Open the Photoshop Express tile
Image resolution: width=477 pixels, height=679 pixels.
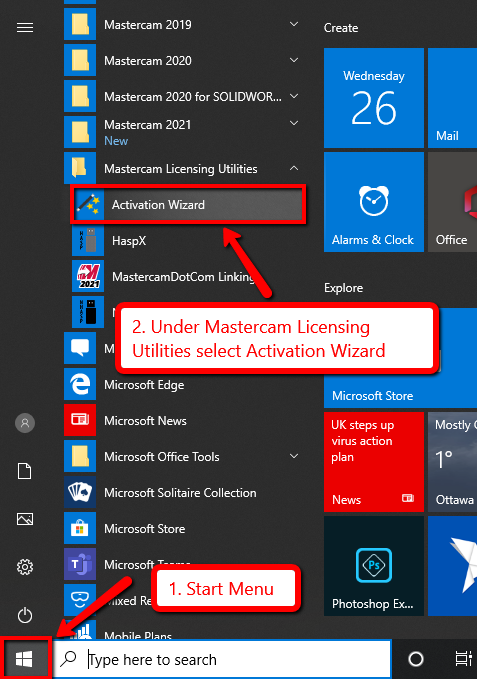click(x=374, y=566)
